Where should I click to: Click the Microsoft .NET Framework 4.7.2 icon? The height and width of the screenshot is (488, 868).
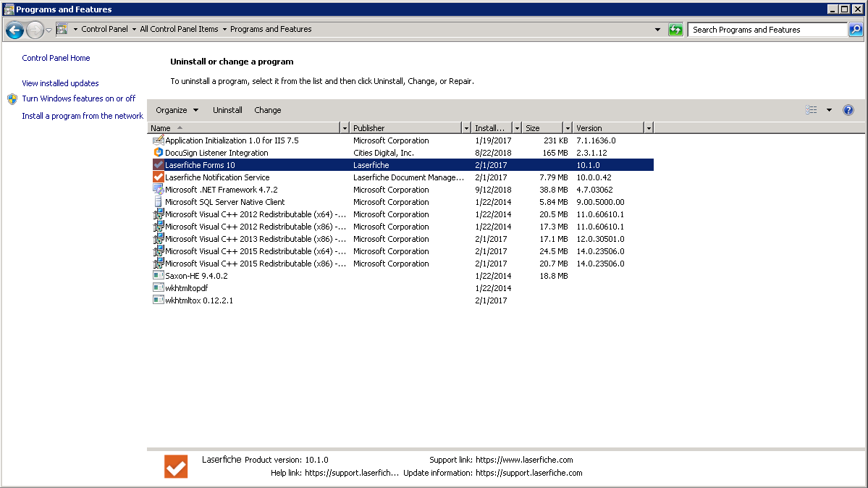(159, 190)
